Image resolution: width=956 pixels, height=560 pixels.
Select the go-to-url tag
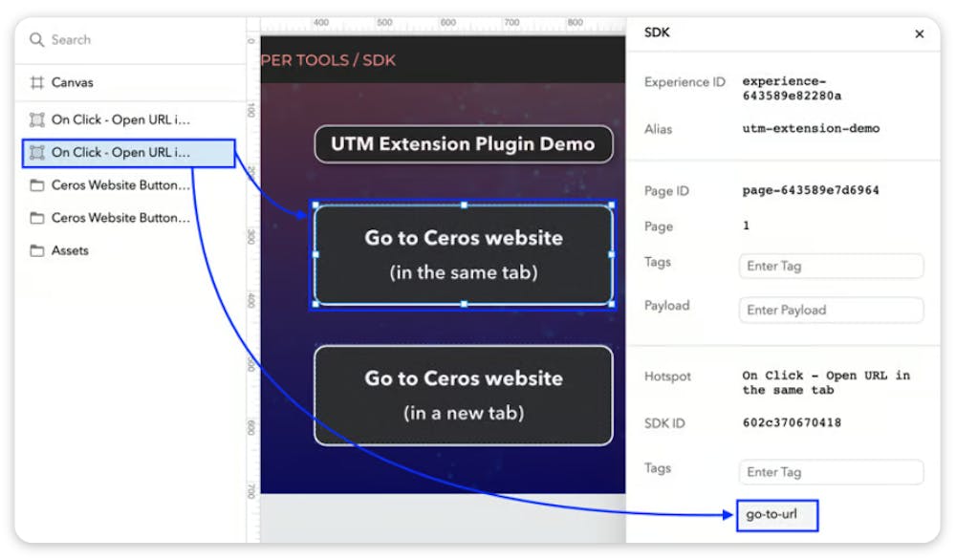tap(776, 515)
